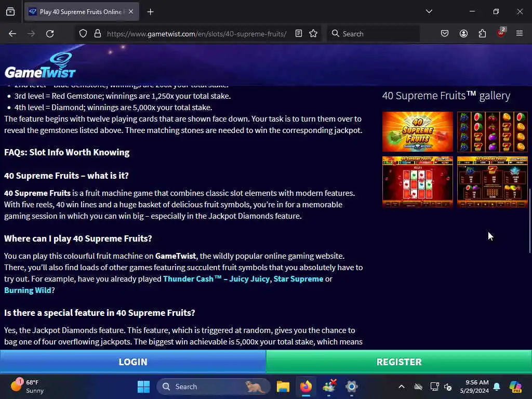Open the Star Supreme link
532x399 pixels.
298,279
